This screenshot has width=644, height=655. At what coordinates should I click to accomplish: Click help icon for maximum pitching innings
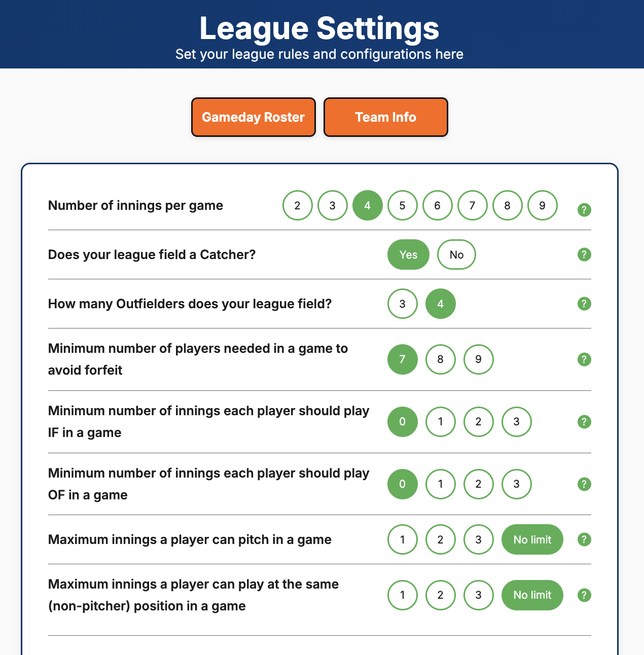tap(584, 539)
